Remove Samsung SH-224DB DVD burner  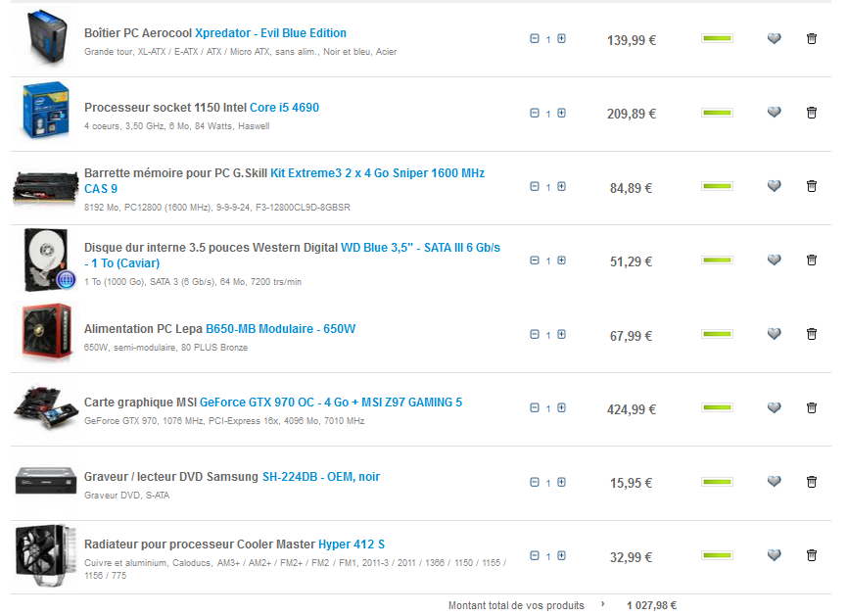(812, 482)
